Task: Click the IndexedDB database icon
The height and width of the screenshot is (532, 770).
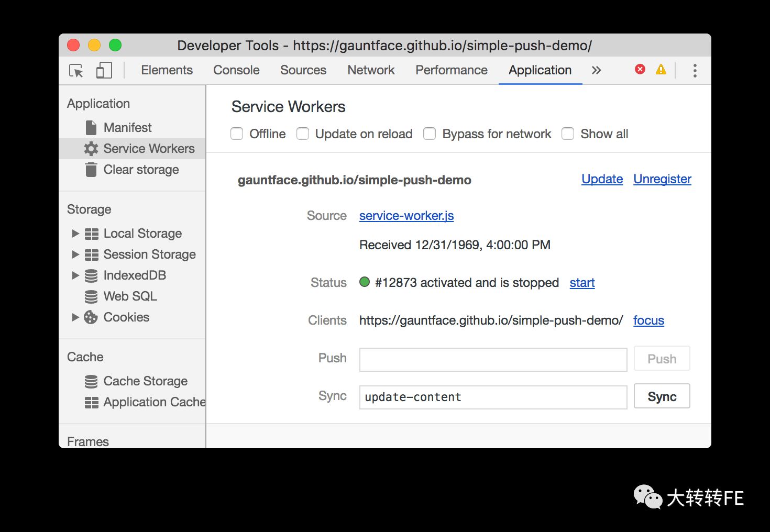Action: [x=91, y=275]
